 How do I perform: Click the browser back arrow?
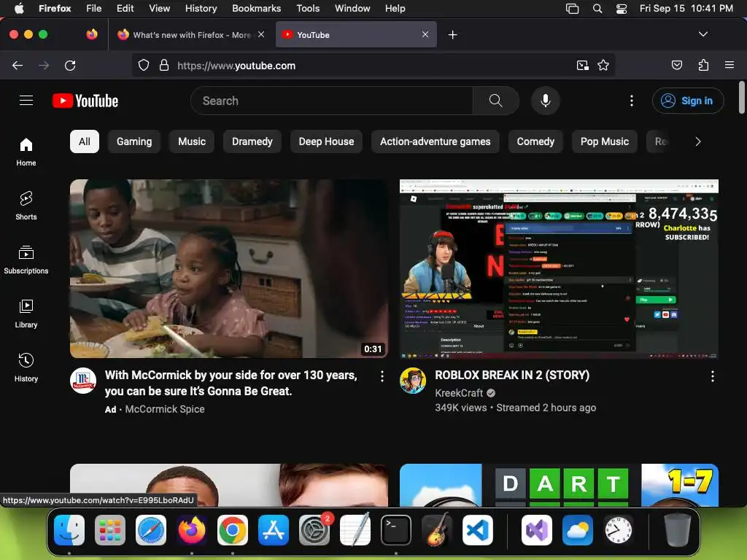pyautogui.click(x=18, y=65)
